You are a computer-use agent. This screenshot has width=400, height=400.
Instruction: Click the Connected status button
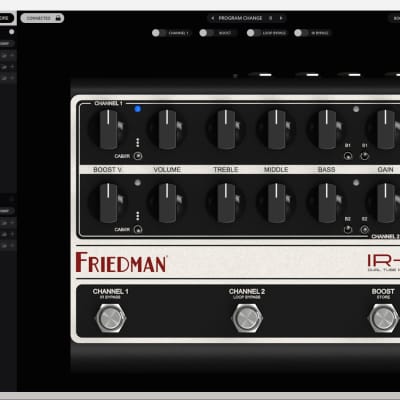click(42, 18)
